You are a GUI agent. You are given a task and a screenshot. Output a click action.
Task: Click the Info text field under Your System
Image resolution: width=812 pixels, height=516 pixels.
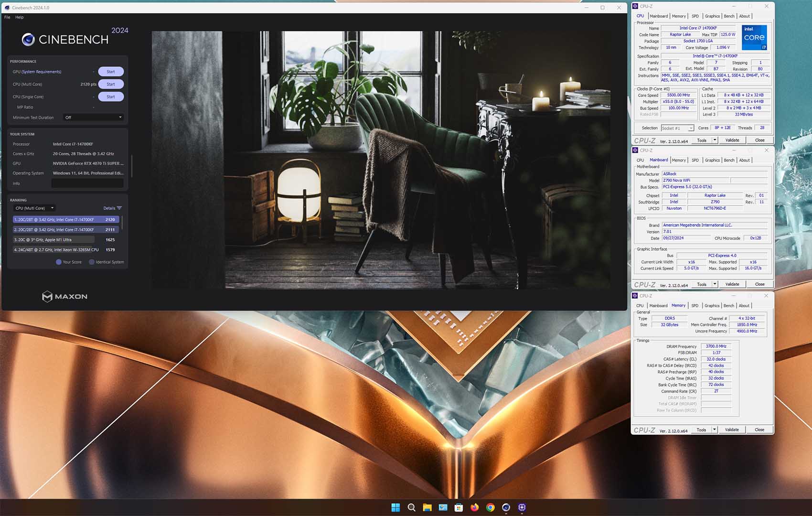tap(87, 183)
